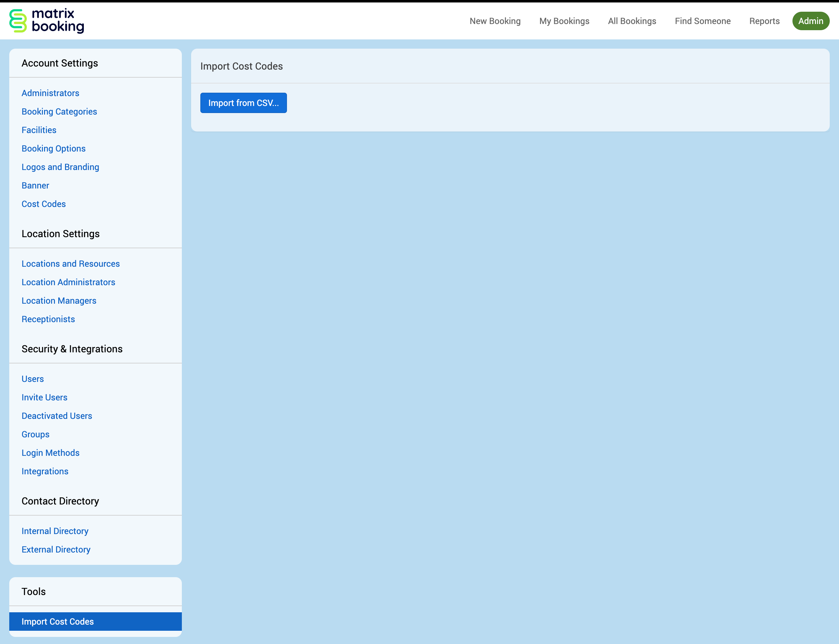Open the Cost Codes settings link
The image size is (839, 644).
coord(43,204)
